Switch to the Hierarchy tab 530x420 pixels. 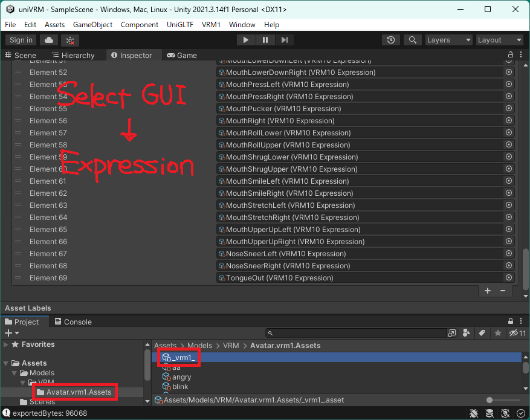click(73, 55)
